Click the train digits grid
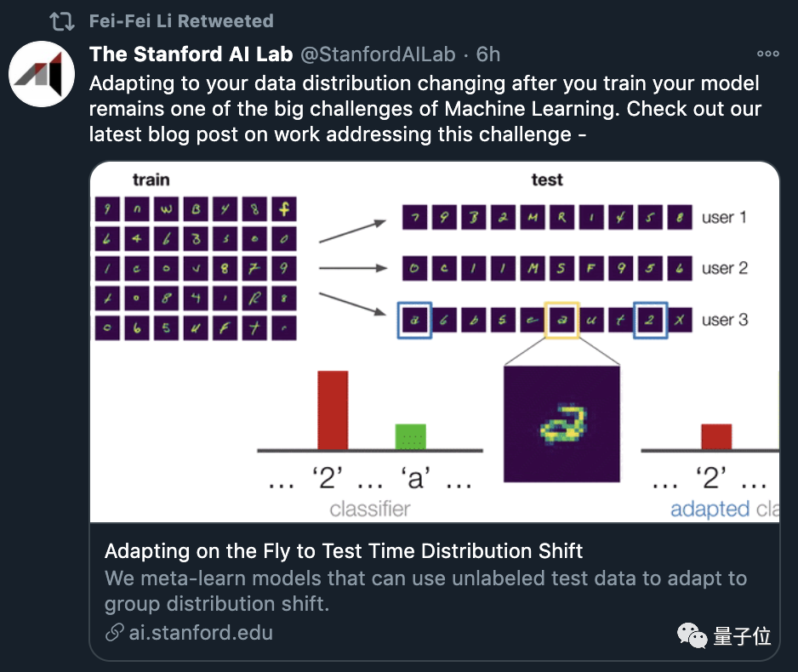The height and width of the screenshot is (672, 798). click(x=194, y=269)
